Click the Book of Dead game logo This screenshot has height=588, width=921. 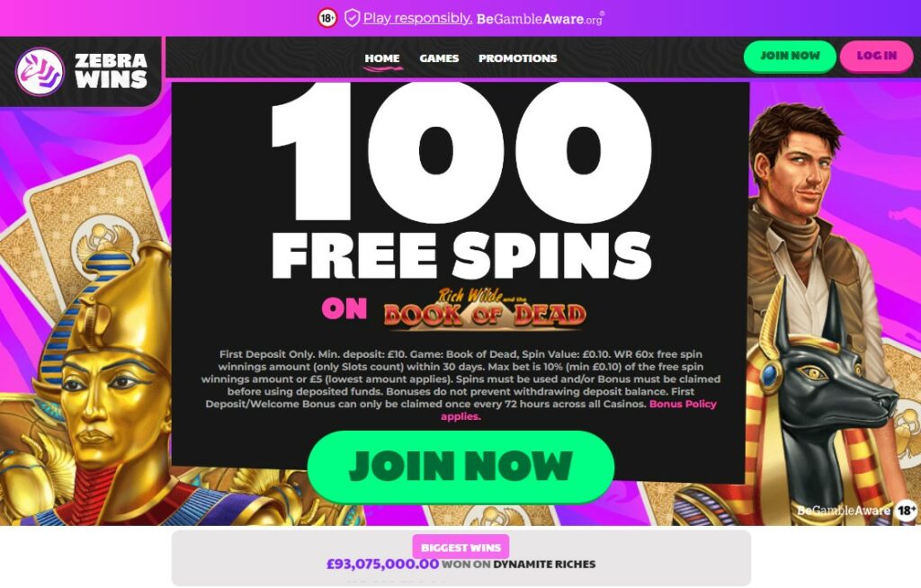pos(485,308)
